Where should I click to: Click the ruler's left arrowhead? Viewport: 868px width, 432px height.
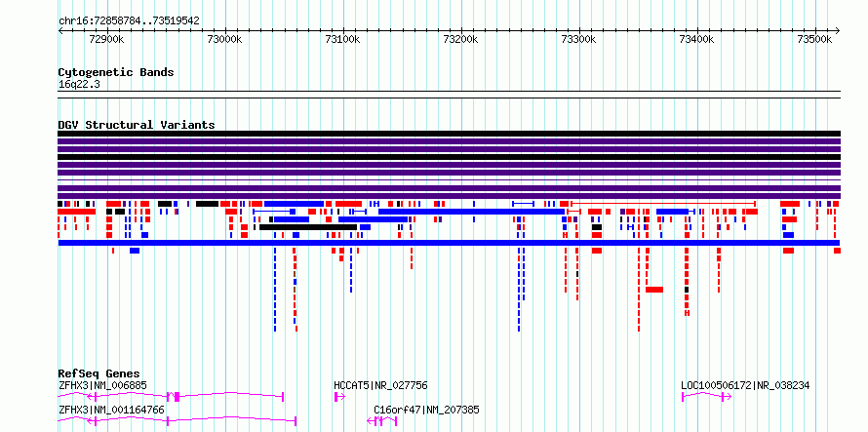[x=60, y=30]
